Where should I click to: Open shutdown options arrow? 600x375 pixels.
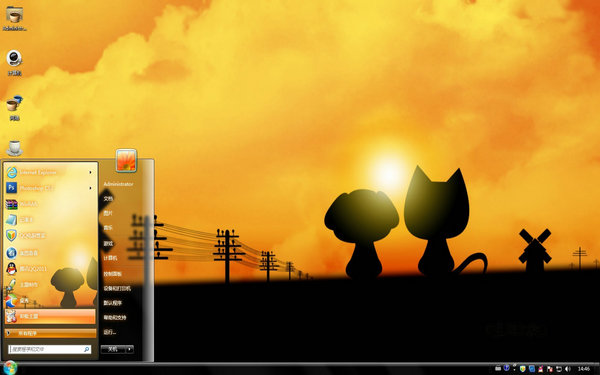tap(130, 349)
